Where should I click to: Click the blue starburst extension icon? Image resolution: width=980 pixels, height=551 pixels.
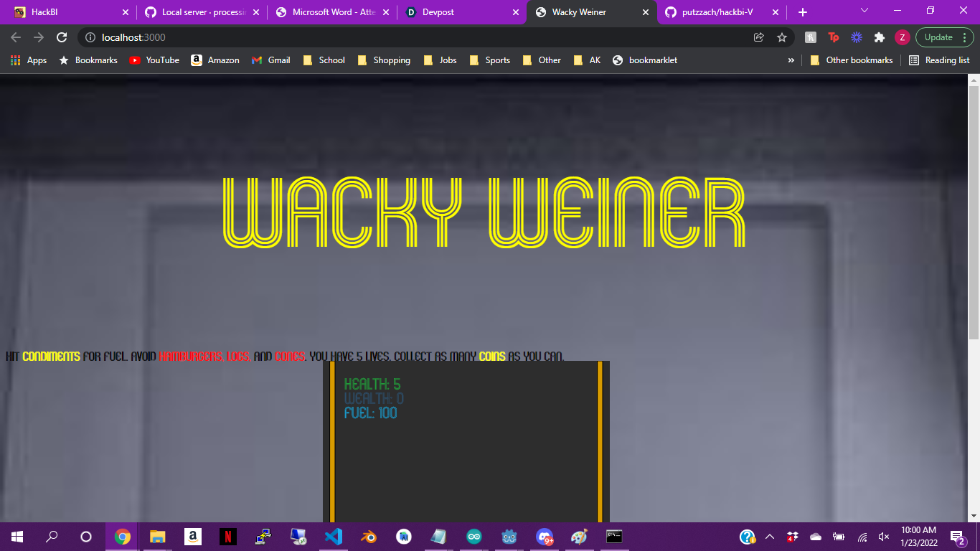[857, 37]
